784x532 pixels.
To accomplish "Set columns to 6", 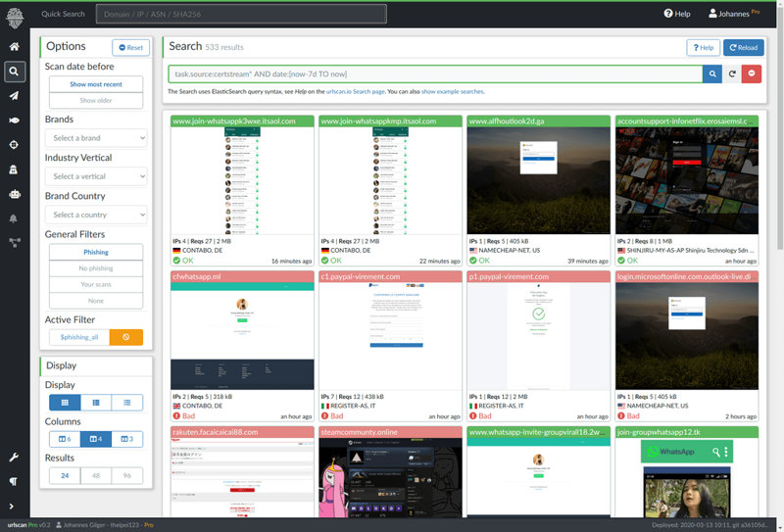I will [x=65, y=439].
